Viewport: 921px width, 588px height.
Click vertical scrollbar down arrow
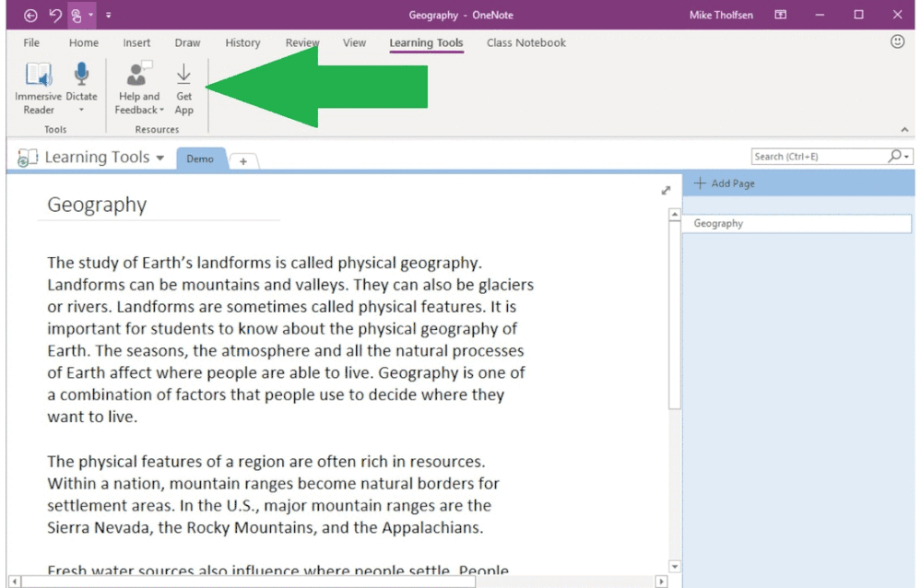point(675,567)
